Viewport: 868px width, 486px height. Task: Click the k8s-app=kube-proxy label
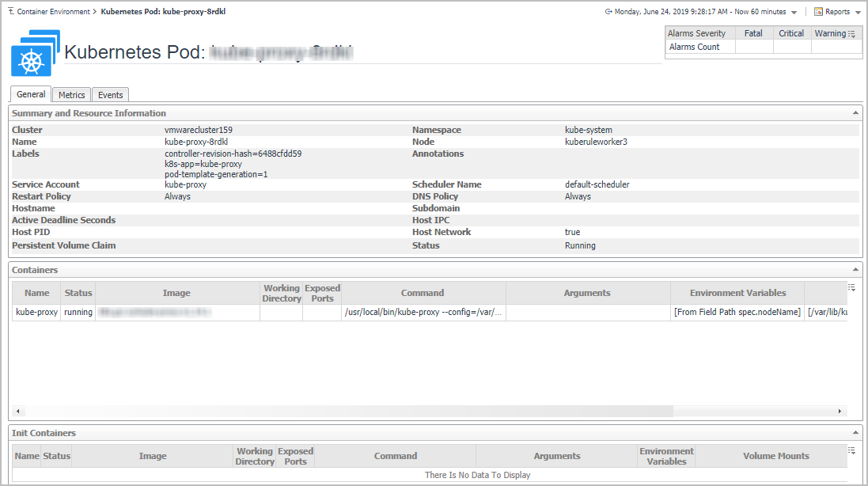203,164
